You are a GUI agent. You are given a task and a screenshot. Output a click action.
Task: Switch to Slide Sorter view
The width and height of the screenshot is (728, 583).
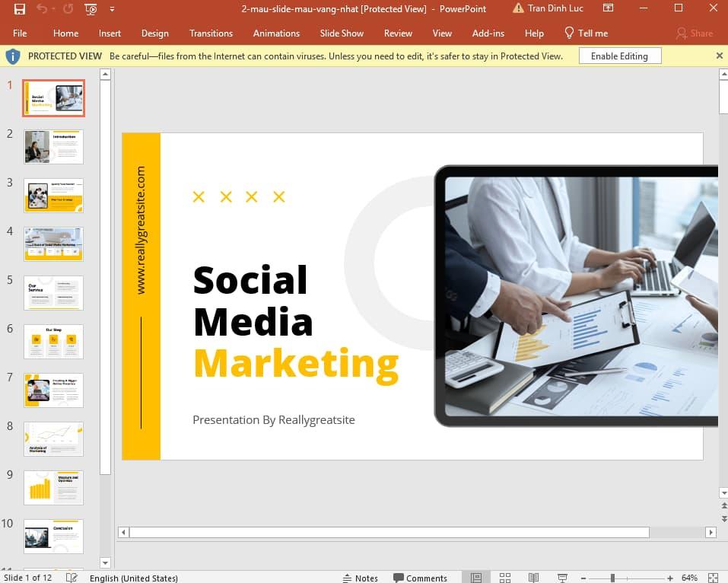pos(505,577)
